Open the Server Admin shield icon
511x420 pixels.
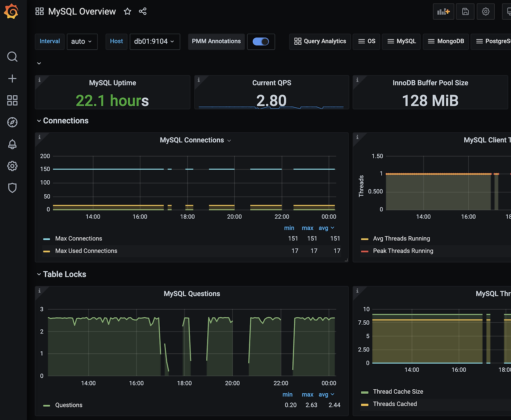(x=12, y=188)
